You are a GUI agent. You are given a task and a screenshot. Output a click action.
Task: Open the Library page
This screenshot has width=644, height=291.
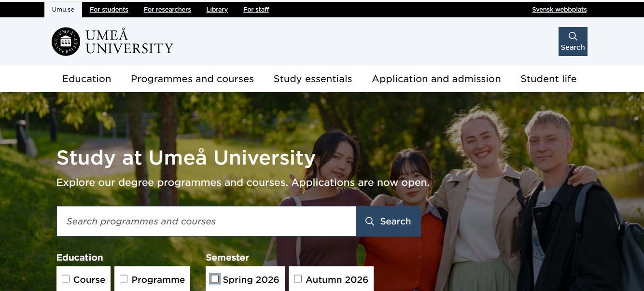(217, 9)
